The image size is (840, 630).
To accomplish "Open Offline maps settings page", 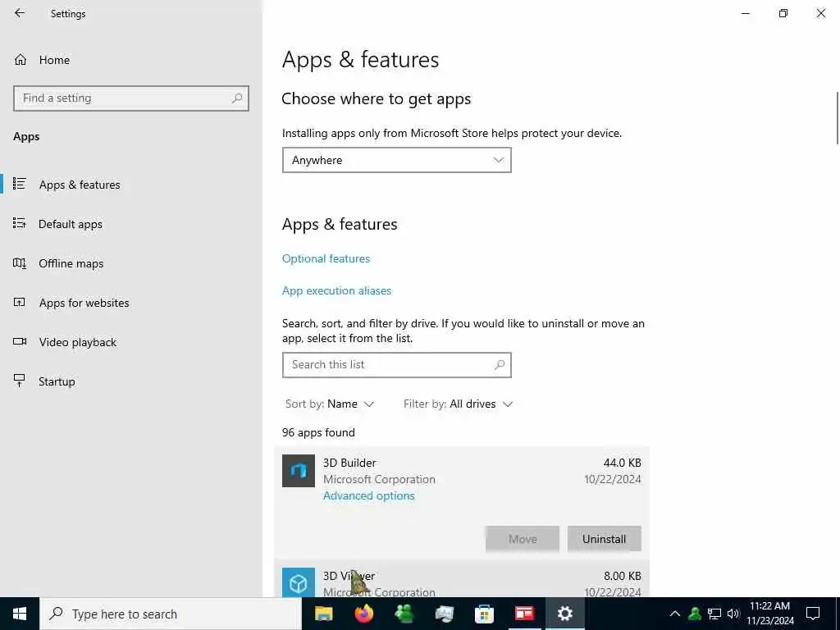I will tap(71, 263).
